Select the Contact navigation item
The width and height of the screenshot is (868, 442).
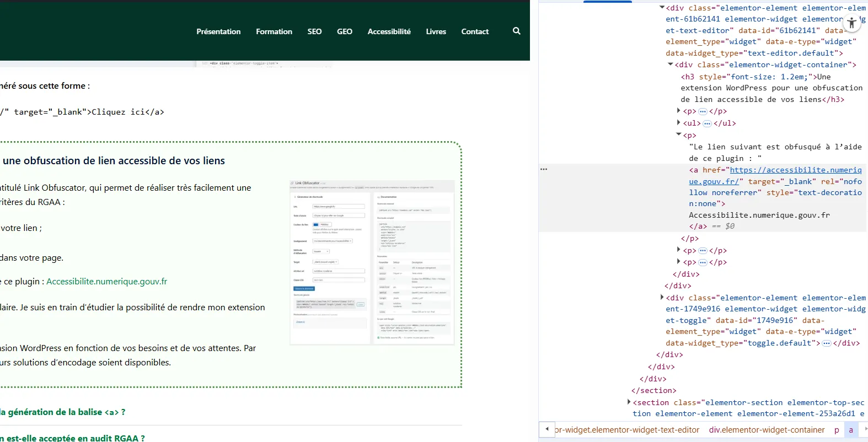[x=475, y=31]
